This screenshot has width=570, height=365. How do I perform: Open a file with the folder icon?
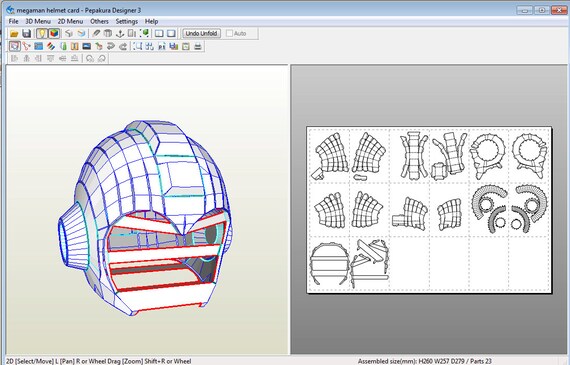(x=14, y=34)
